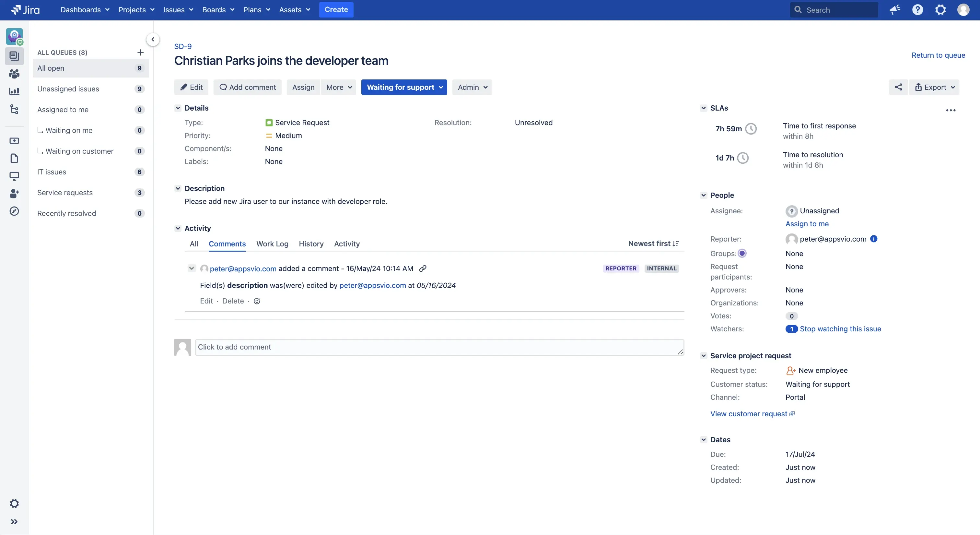980x535 pixels.
Task: Open the Waiting for support status dropdown
Action: point(404,87)
